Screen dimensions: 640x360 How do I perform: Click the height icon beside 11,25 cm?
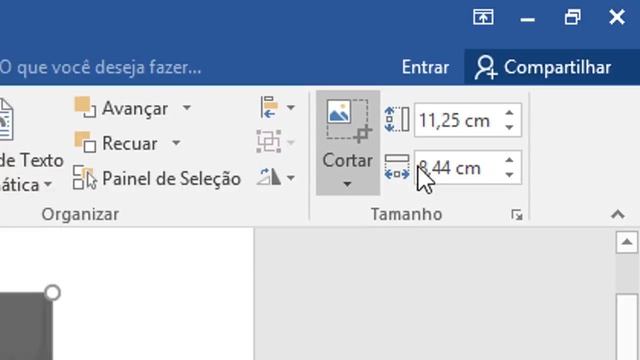tap(397, 119)
